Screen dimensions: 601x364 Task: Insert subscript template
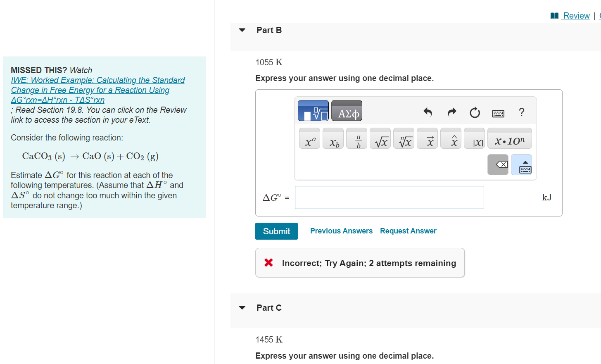pyautogui.click(x=333, y=138)
